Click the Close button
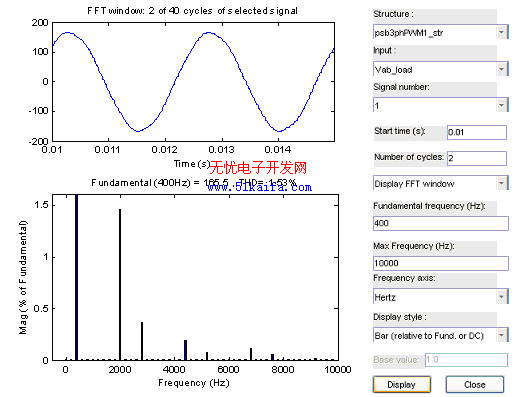Screen dimensions: 520x397 coord(475,385)
